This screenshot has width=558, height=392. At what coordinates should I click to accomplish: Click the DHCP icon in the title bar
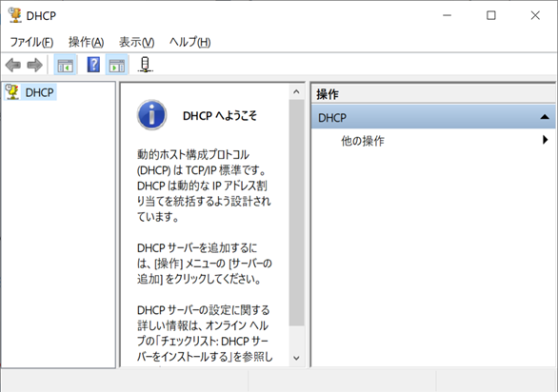pos(14,15)
